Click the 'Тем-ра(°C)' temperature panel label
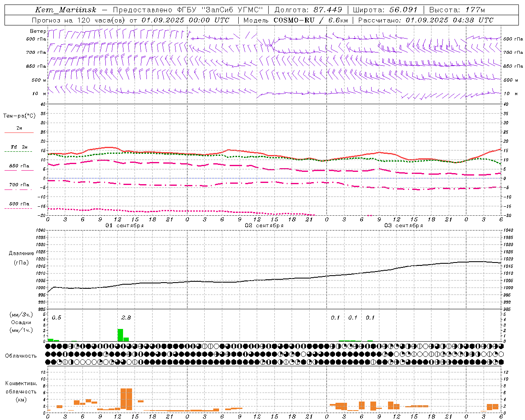Viewport: 525px width, 420px height. [19, 116]
